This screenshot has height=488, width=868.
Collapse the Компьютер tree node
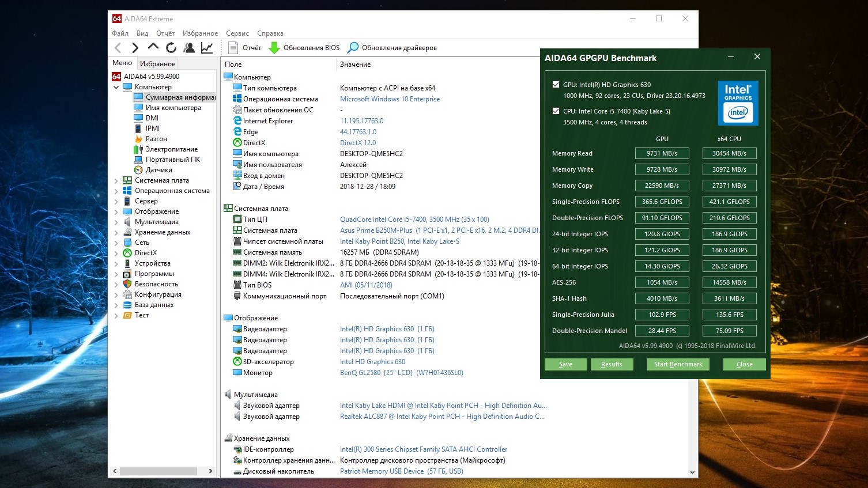pos(116,87)
